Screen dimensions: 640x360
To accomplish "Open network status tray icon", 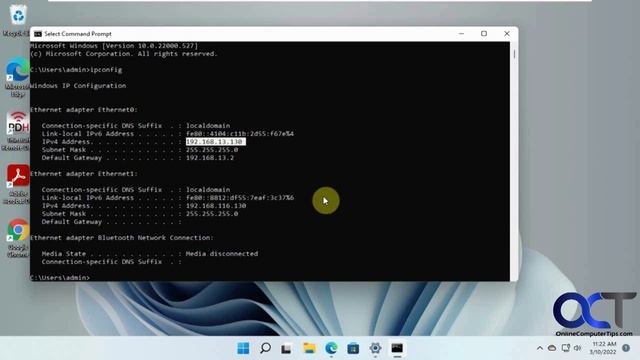I will pos(565,348).
